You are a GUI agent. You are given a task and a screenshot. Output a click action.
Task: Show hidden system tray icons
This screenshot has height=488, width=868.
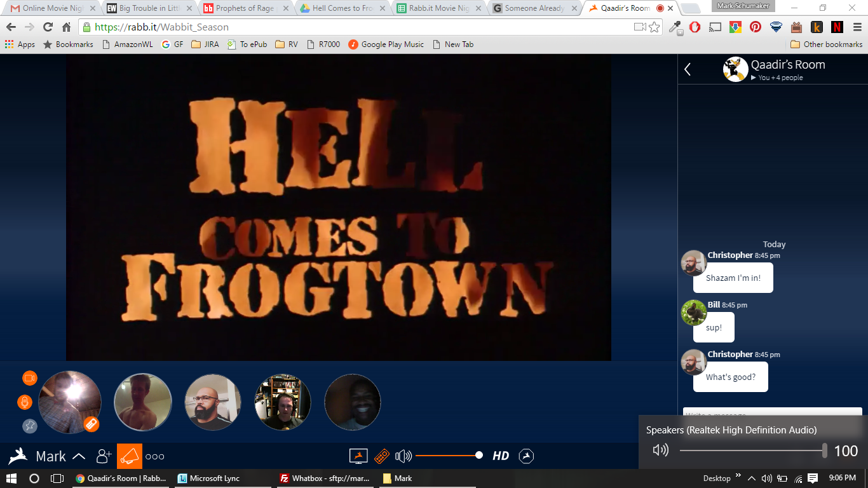[x=752, y=478]
